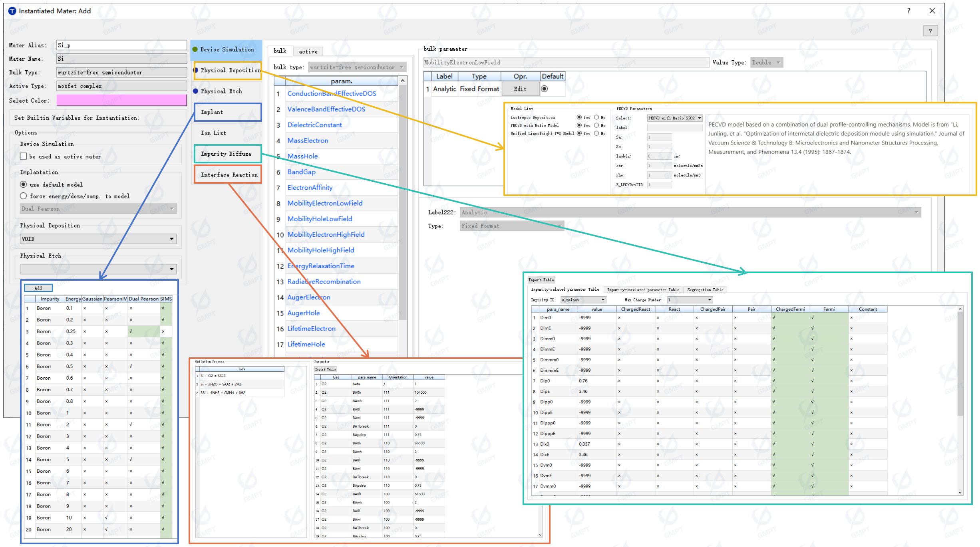Select Implant in the category list
The width and height of the screenshot is (980, 547).
pos(228,112)
